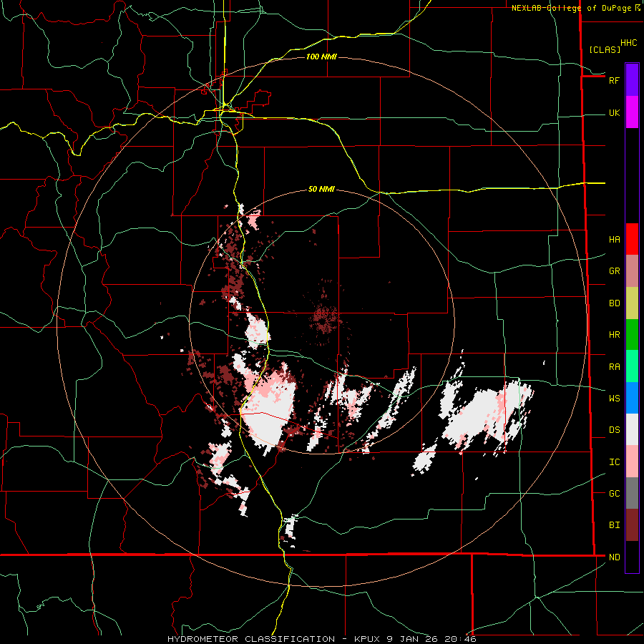
Task: Click the 50 NMI range ring label
Action: pos(321,189)
